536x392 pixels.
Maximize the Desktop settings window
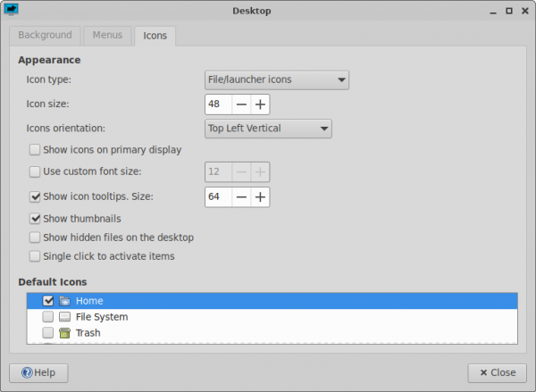(509, 11)
